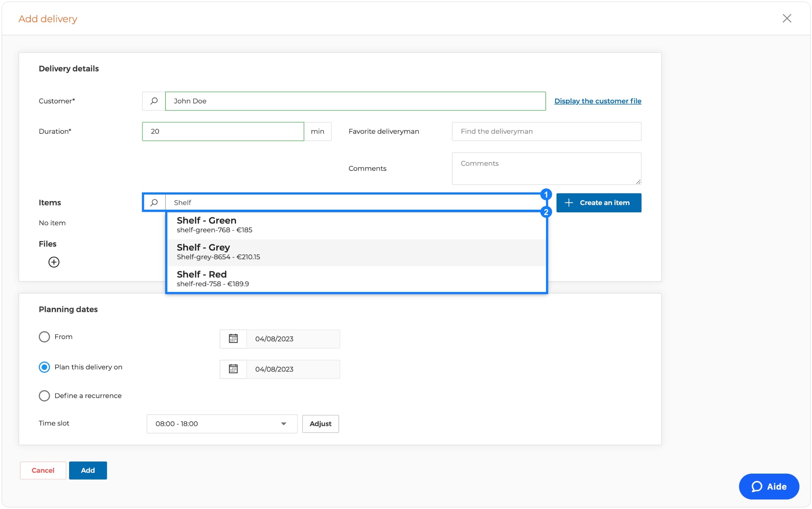Image resolution: width=812 pixels, height=509 pixels.
Task: Select the From radio option
Action: click(44, 336)
